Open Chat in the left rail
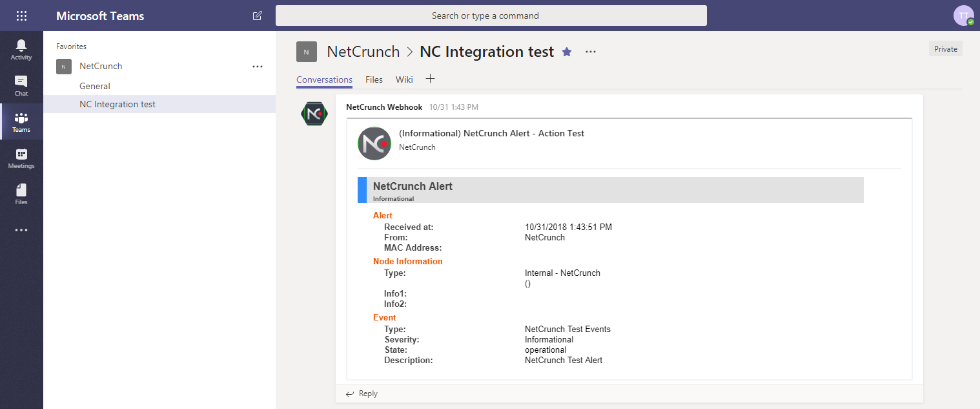Viewport: 980px width, 409px height. (x=21, y=85)
